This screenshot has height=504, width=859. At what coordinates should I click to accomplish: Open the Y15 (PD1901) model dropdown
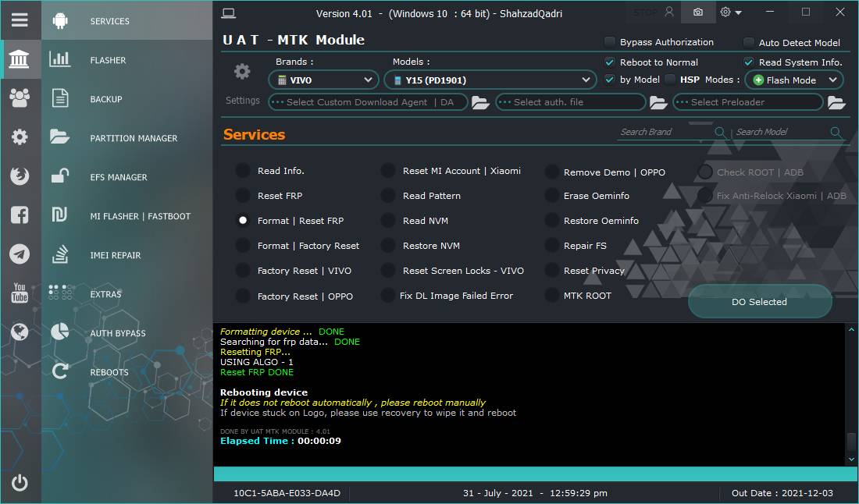(490, 80)
